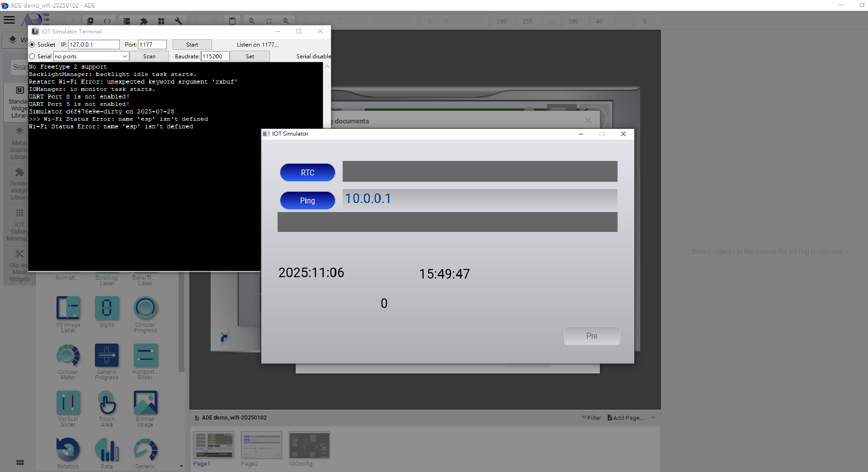868x472 pixels.
Task: Select the Circular Progress widget
Action: pyautogui.click(x=145, y=308)
